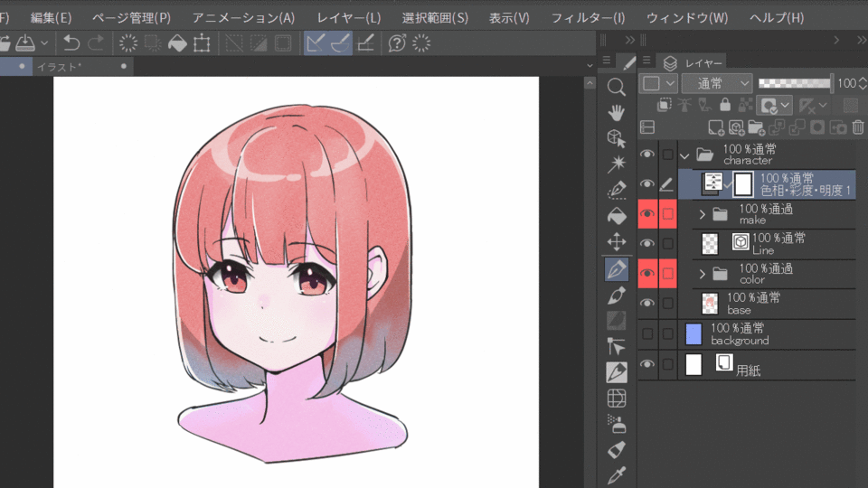The image size is (868, 488).
Task: Open the 通常 blending mode dropdown
Action: [717, 83]
